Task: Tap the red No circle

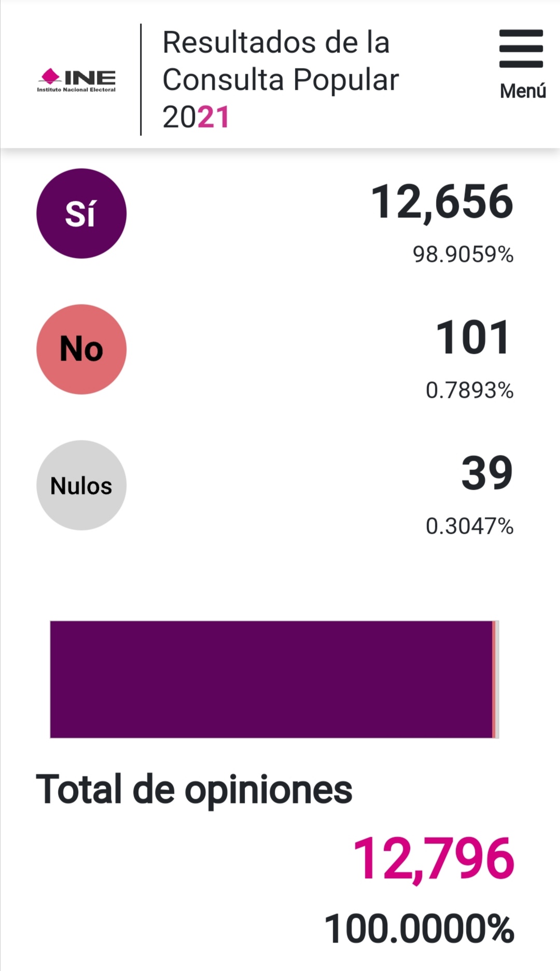Action: tap(81, 349)
